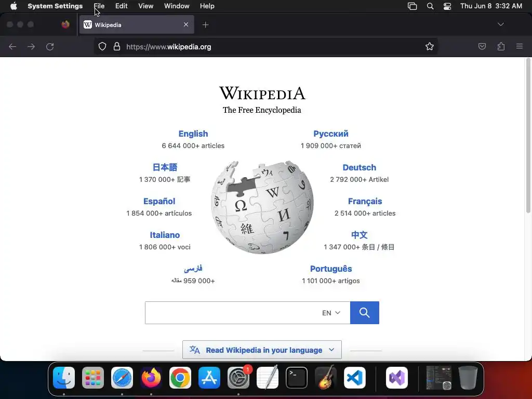Go forward one page
This screenshot has height=399, width=532.
click(31, 46)
